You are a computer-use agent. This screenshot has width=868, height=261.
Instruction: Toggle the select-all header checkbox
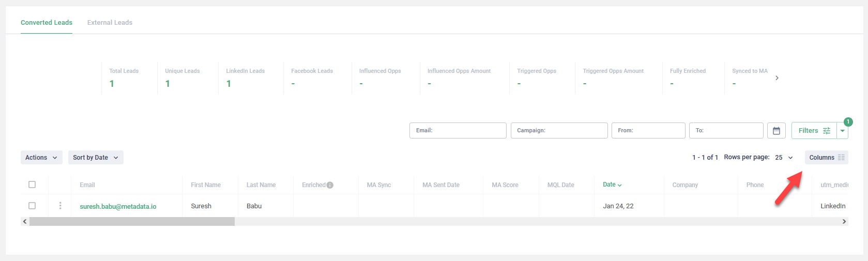pyautogui.click(x=32, y=185)
